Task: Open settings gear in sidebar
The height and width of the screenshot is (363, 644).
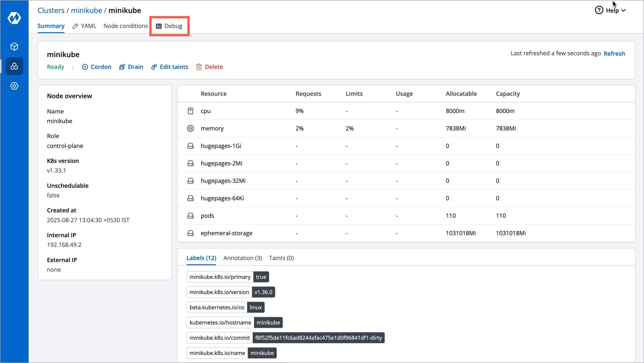Action: tap(14, 86)
